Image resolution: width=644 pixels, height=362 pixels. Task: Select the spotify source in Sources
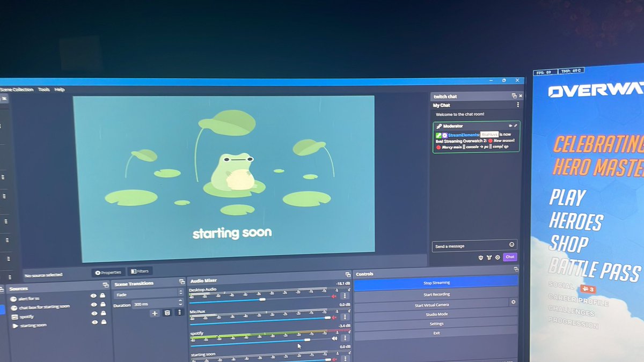click(58, 316)
